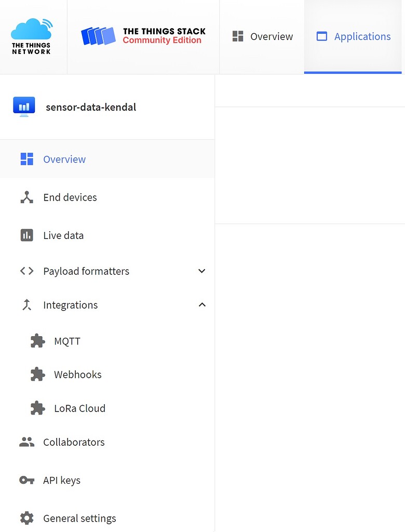Select the Live data chart icon
The width and height of the screenshot is (405, 532).
tap(26, 235)
